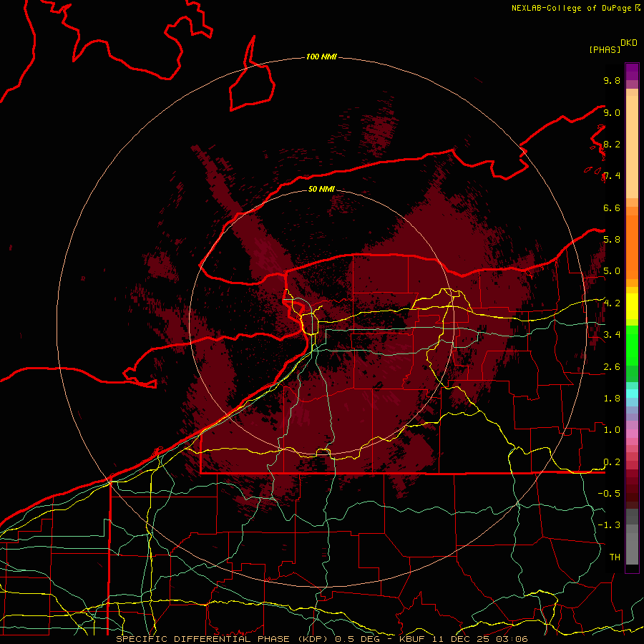Click the 0.2 value on the color scale

click(x=612, y=462)
